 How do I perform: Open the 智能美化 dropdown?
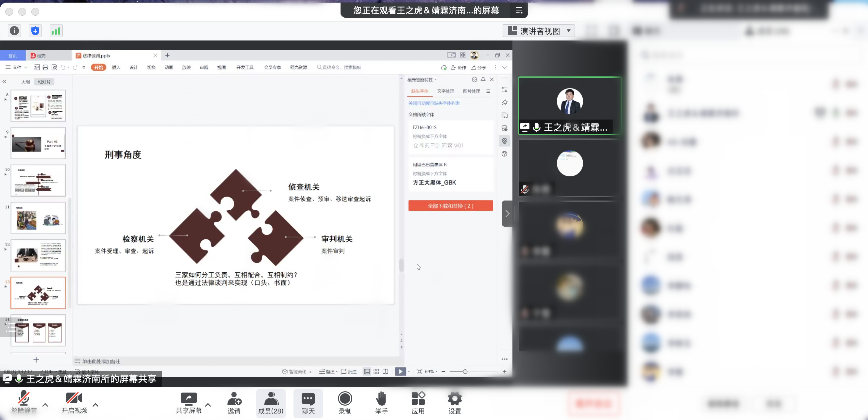click(x=296, y=371)
